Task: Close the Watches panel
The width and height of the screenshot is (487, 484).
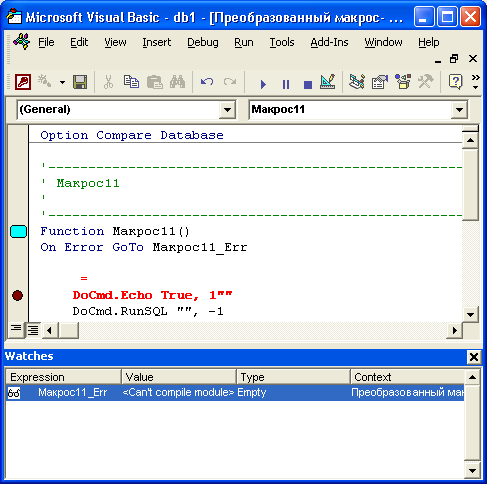Action: 474,357
